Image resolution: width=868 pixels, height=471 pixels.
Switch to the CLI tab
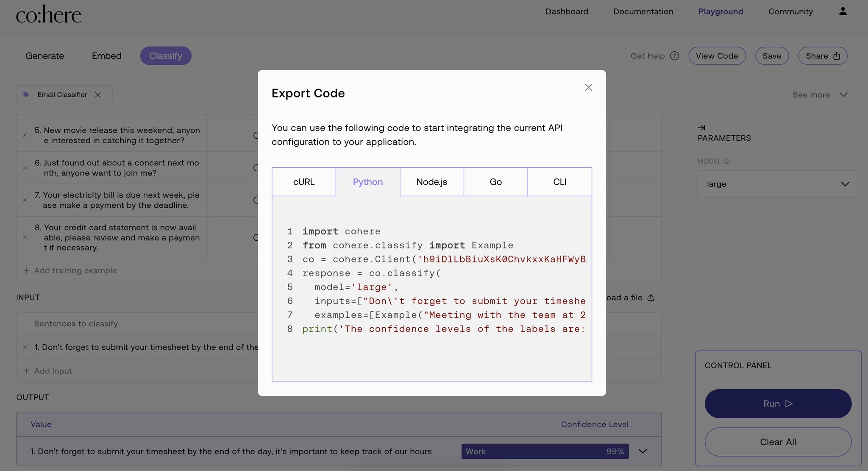[560, 182]
